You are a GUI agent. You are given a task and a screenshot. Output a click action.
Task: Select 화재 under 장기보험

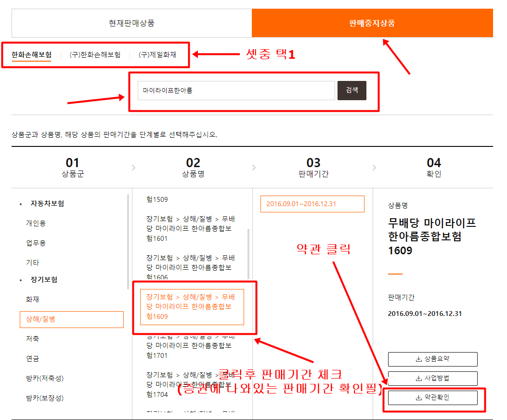[32, 299]
